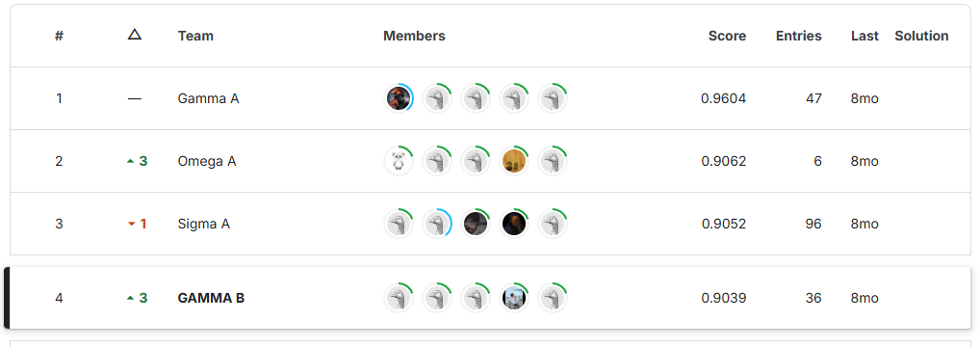Click the Score column header
The height and width of the screenshot is (347, 980).
(x=727, y=36)
